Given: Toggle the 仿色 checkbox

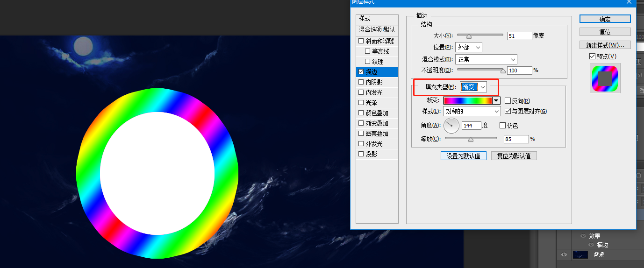Looking at the screenshot, I should point(503,125).
